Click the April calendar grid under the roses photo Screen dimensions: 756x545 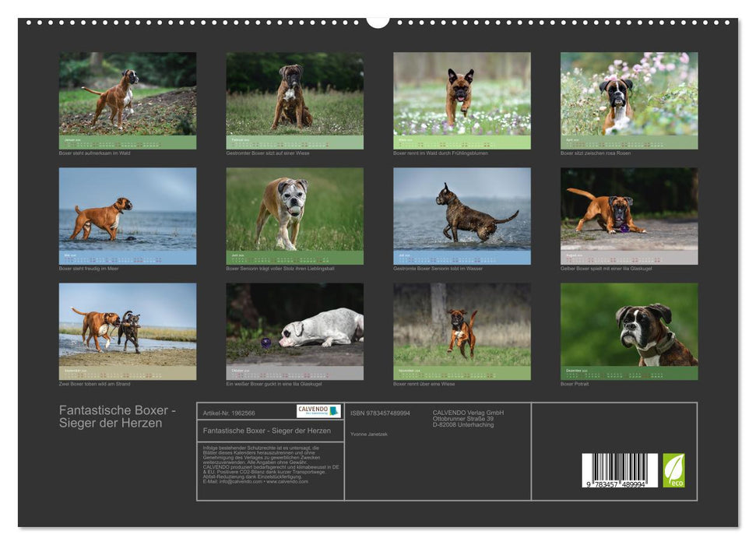(x=628, y=143)
